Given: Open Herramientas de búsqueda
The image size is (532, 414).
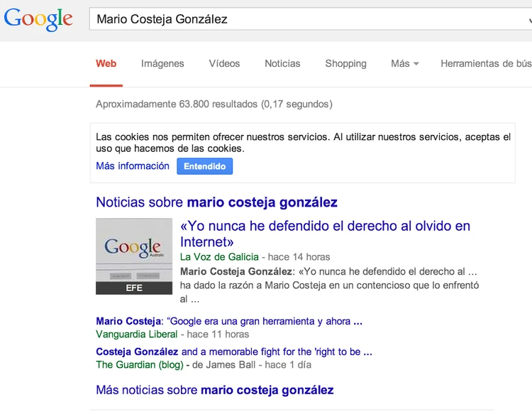Looking at the screenshot, I should tap(486, 63).
